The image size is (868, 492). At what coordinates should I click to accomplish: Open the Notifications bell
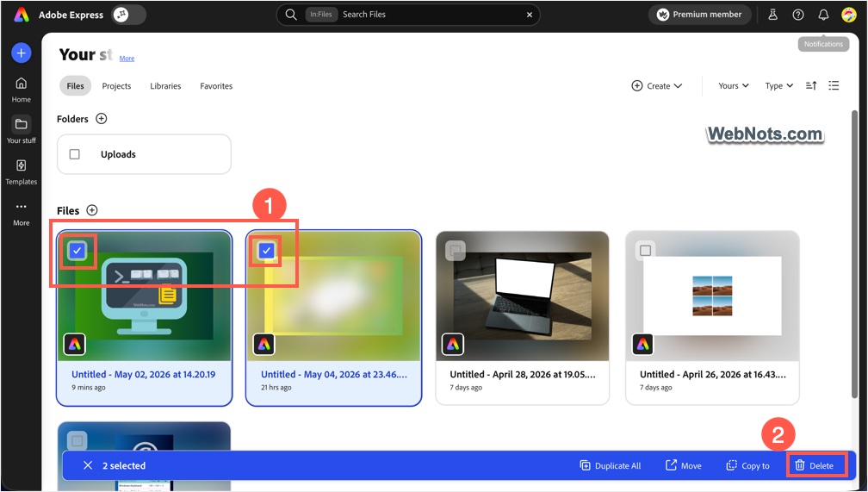(824, 15)
